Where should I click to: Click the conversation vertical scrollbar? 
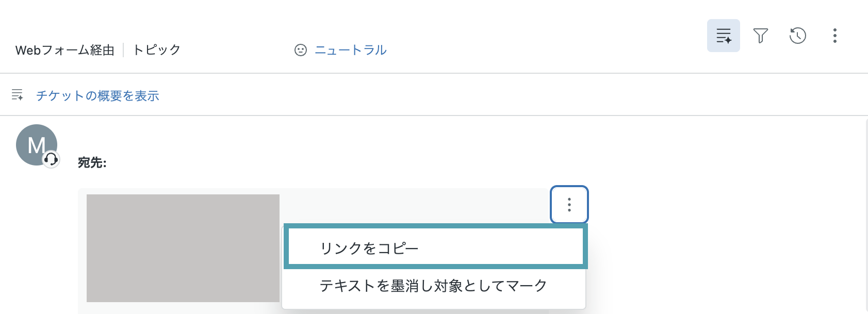[x=866, y=216]
